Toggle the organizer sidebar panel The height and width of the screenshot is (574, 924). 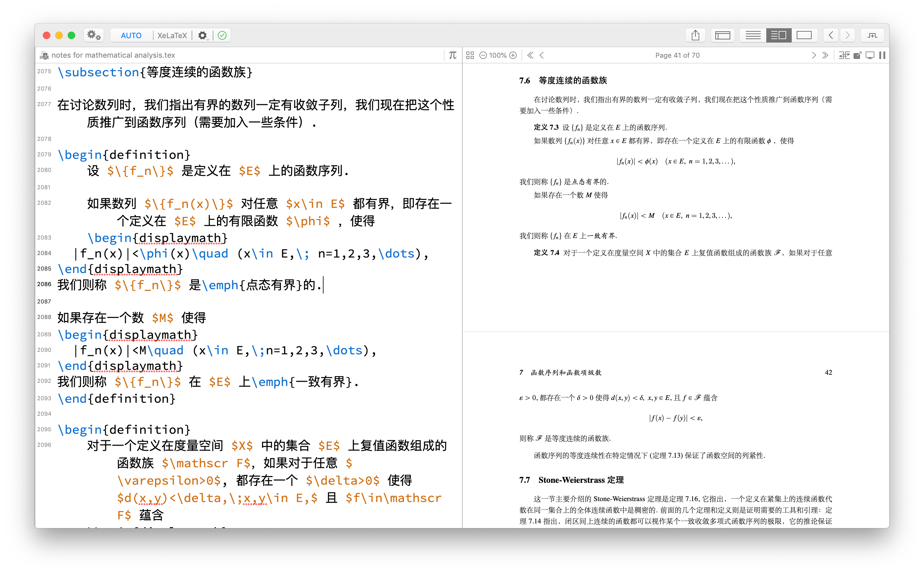point(723,35)
